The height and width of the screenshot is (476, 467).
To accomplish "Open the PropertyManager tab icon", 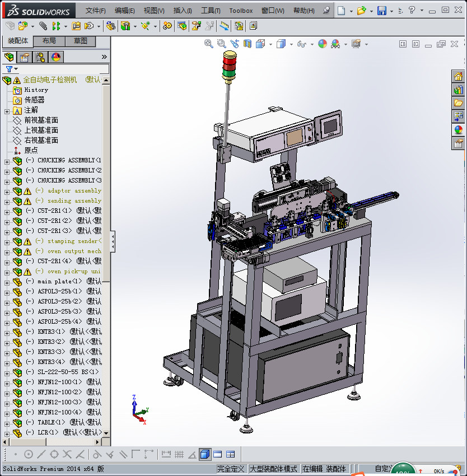I will point(24,57).
